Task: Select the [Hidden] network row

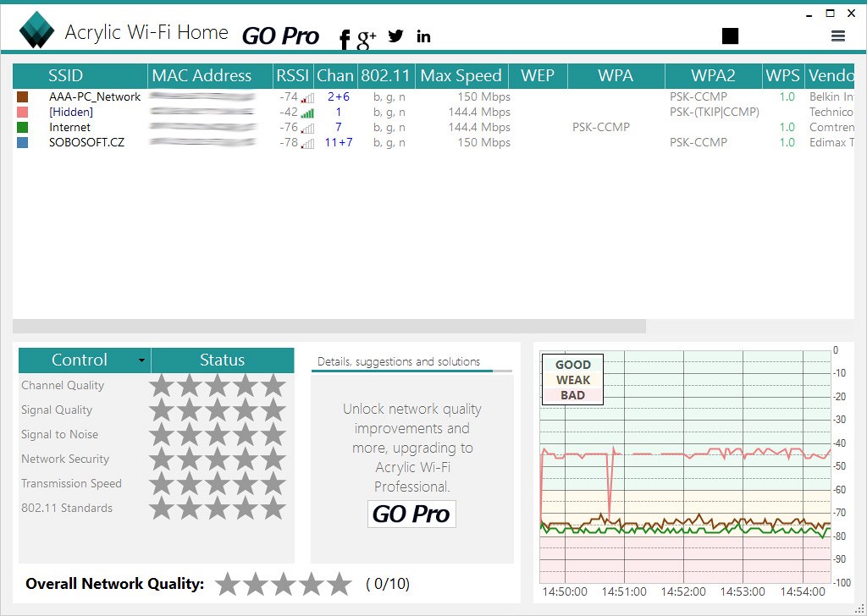Action: [x=71, y=113]
